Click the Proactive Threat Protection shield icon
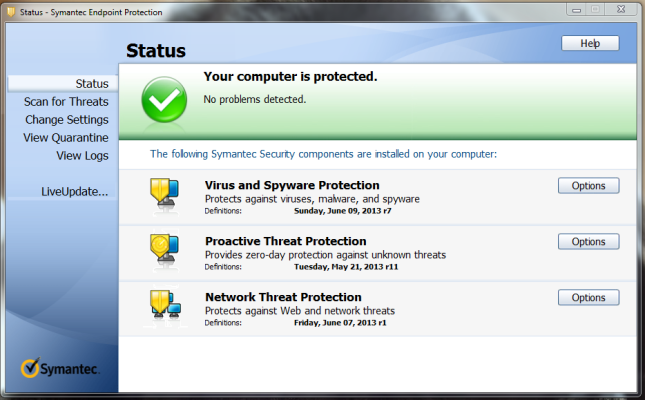This screenshot has width=645, height=400. [163, 251]
